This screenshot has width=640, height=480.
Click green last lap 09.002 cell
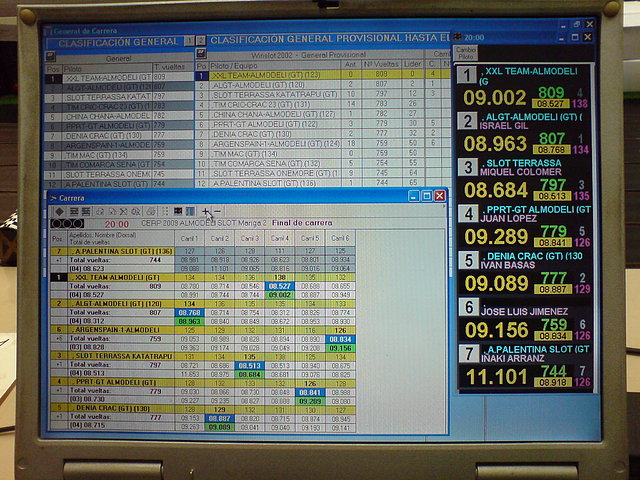280,295
